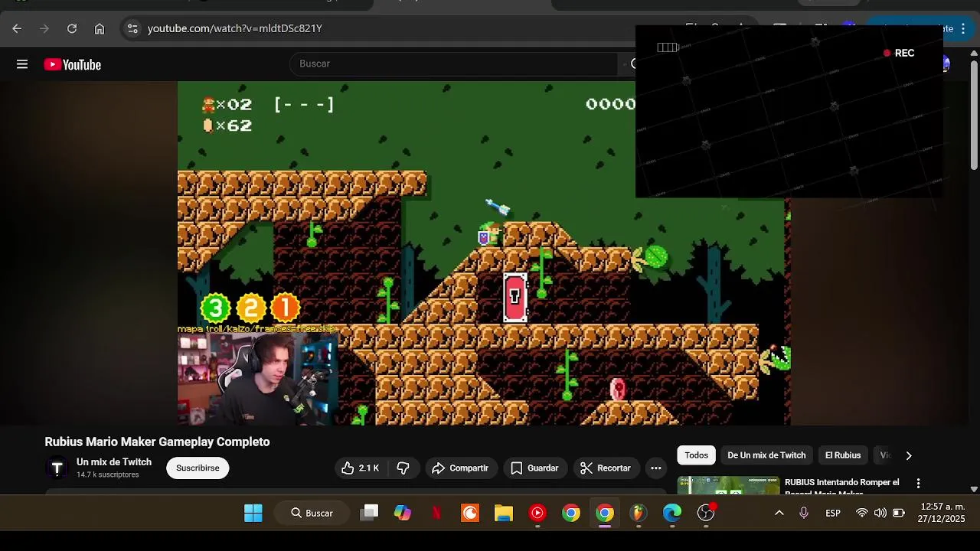This screenshot has height=551, width=980.
Task: Dislike this video
Action: [x=403, y=468]
